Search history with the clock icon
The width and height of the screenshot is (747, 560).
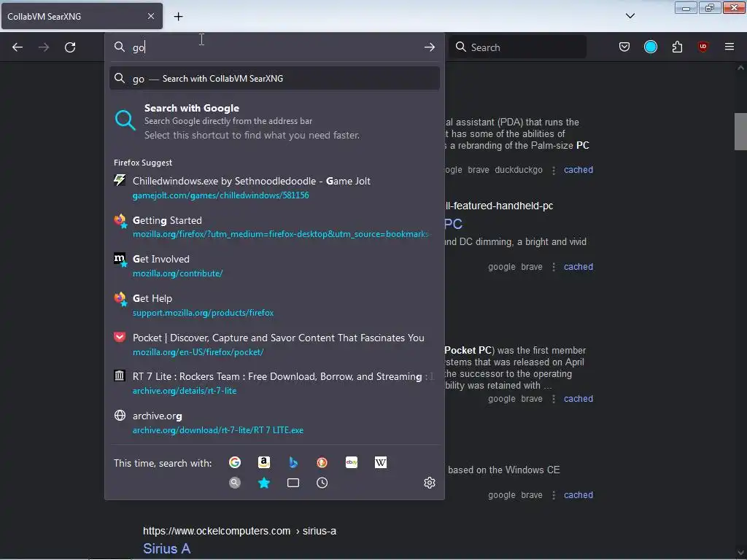[x=322, y=483]
